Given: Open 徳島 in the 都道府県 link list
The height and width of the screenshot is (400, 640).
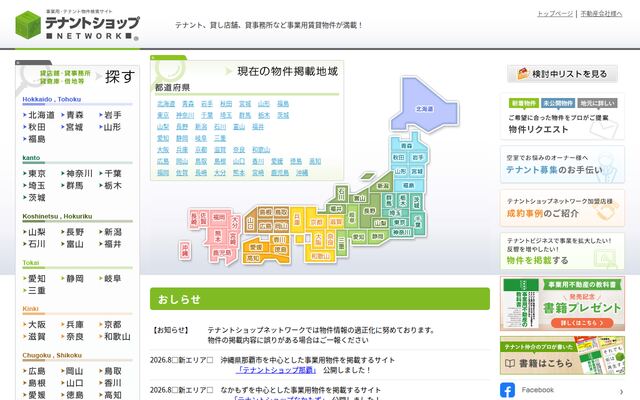Looking at the screenshot, I should (x=296, y=161).
